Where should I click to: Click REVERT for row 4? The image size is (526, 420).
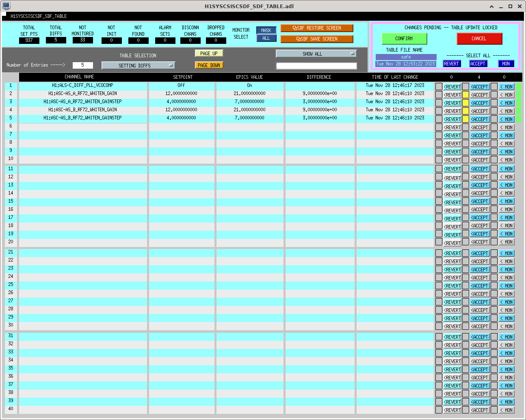[x=452, y=111]
